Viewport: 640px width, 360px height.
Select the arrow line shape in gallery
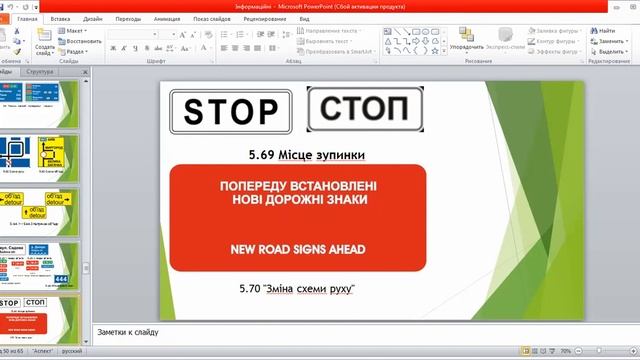pyautogui.click(x=407, y=31)
